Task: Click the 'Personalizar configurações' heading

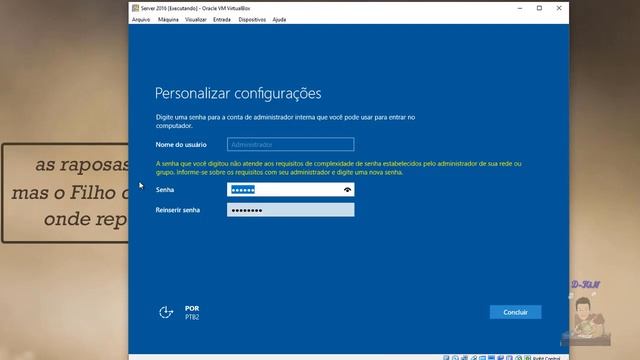Action: coord(238,93)
